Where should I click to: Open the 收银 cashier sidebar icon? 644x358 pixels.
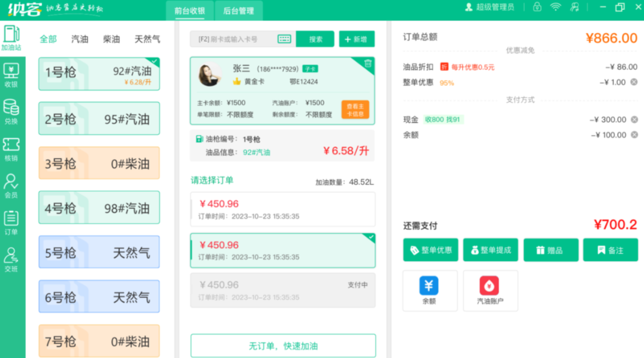[11, 75]
